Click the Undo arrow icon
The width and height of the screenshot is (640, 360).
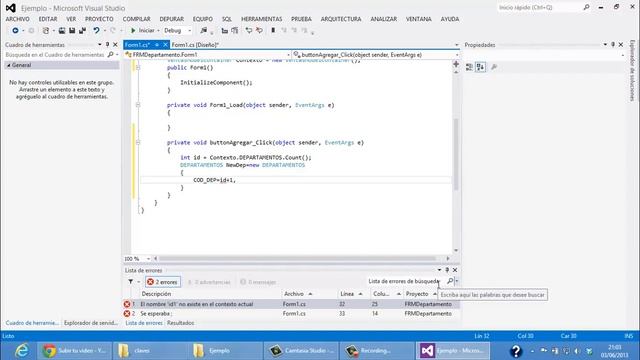pos(96,31)
